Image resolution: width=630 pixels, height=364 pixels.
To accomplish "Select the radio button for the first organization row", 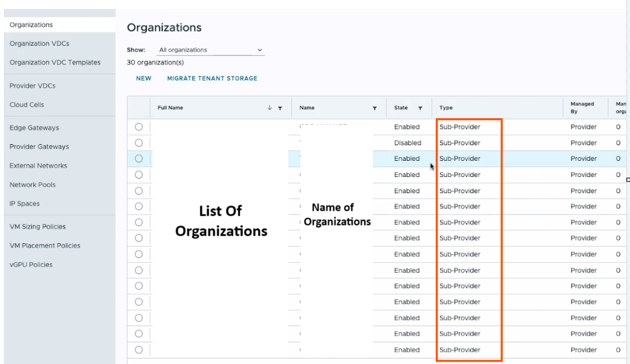I will pos(139,127).
